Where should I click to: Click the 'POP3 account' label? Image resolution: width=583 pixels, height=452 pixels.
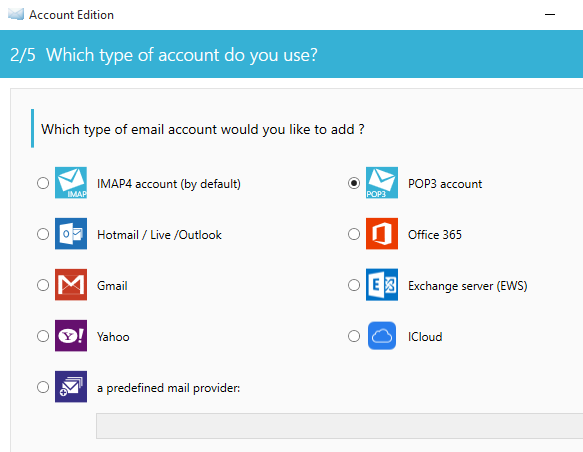(445, 184)
